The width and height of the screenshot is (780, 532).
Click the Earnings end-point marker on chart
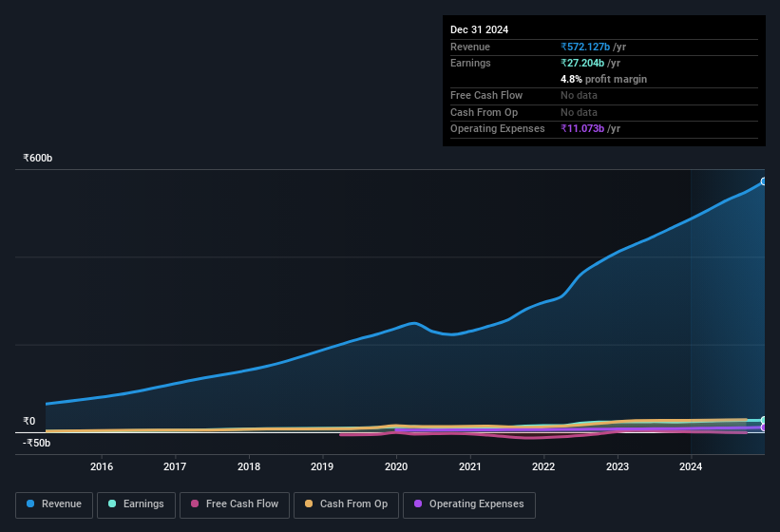[764, 420]
